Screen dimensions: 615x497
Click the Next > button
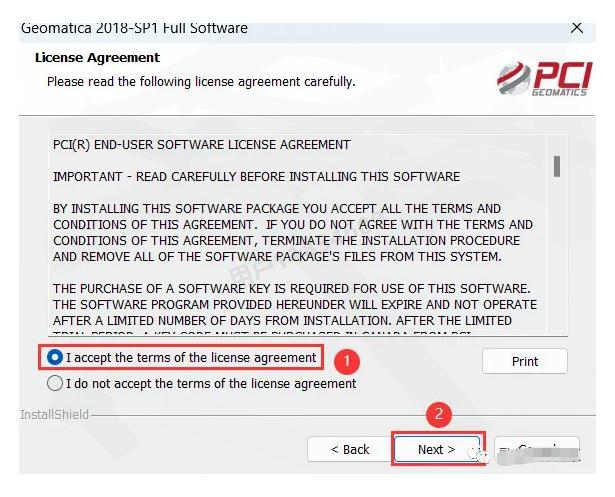pyautogui.click(x=437, y=449)
